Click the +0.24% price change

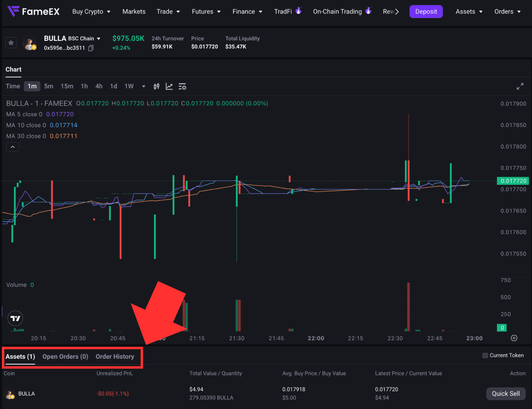click(x=121, y=48)
